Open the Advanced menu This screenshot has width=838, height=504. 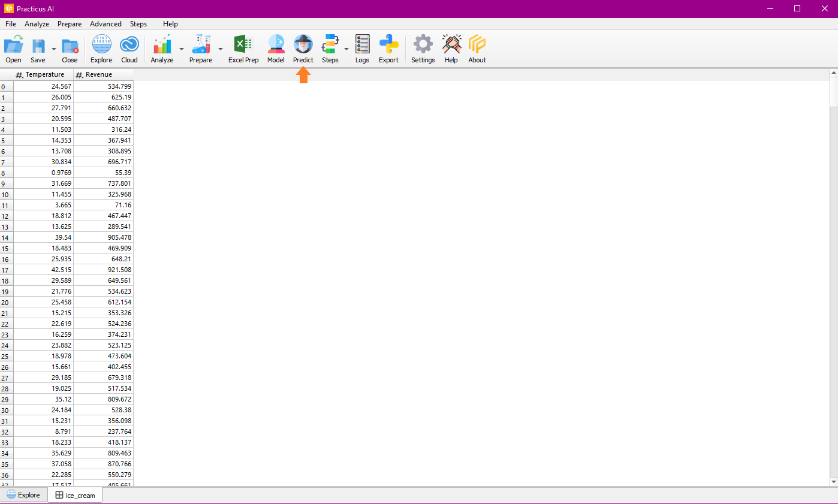105,24
